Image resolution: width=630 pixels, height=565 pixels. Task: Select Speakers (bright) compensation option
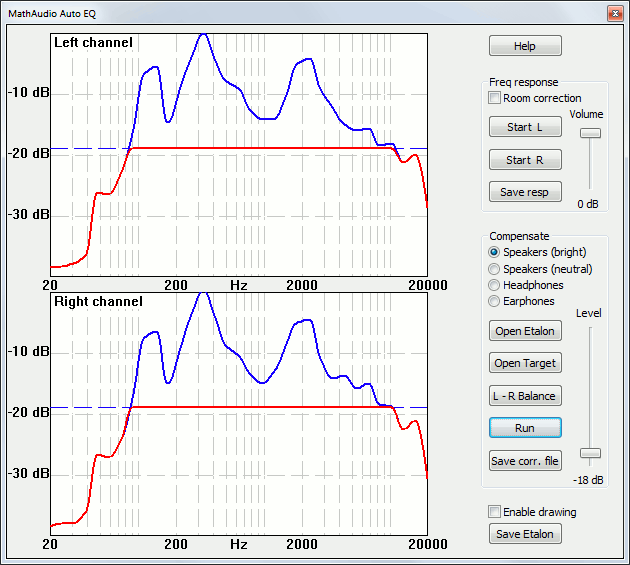tap(494, 252)
